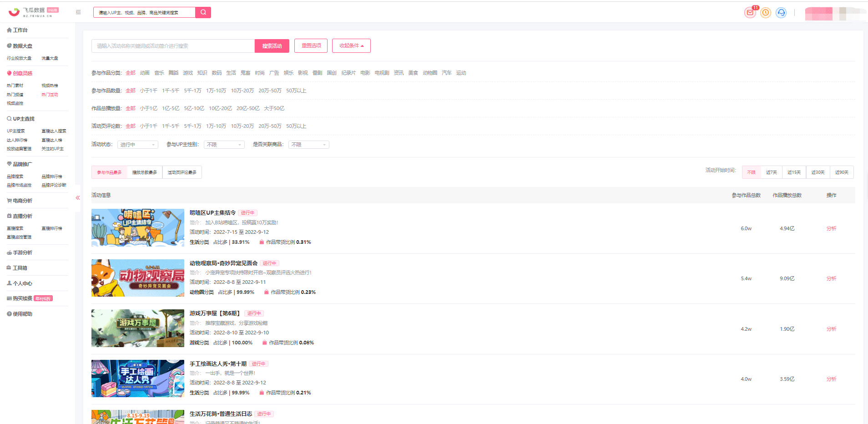
Task: Open the 参与UP主性别 dropdown
Action: coord(224,145)
